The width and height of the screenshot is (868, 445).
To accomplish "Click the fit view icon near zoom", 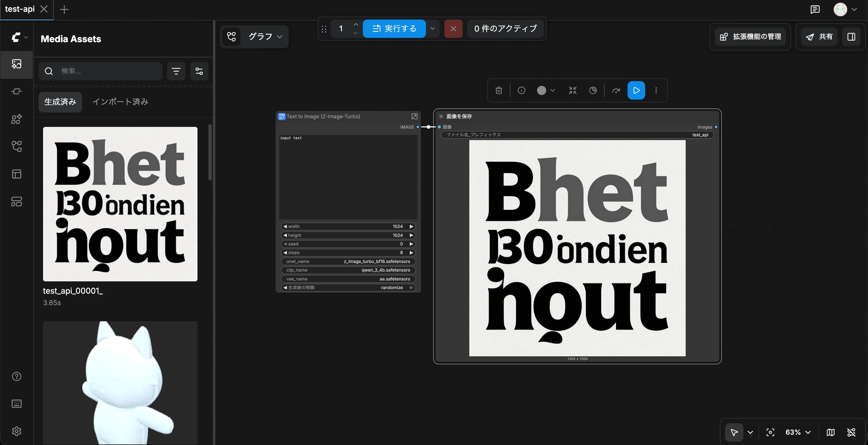I will coord(770,432).
